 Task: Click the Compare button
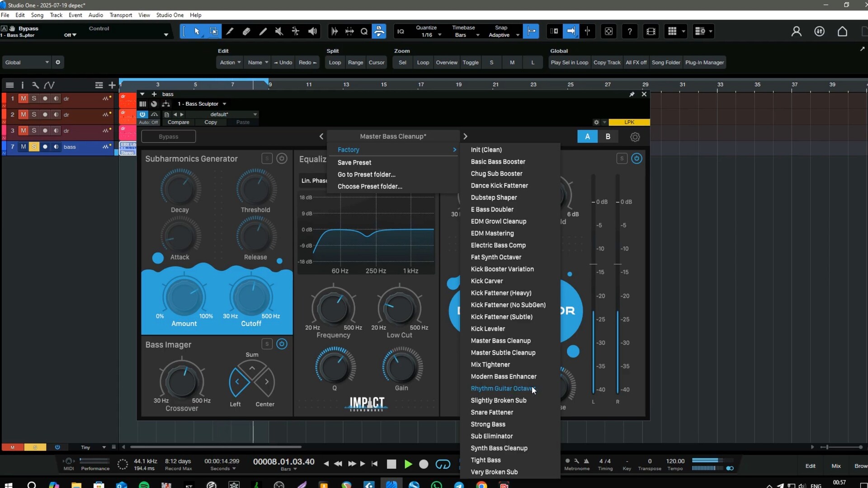point(179,122)
